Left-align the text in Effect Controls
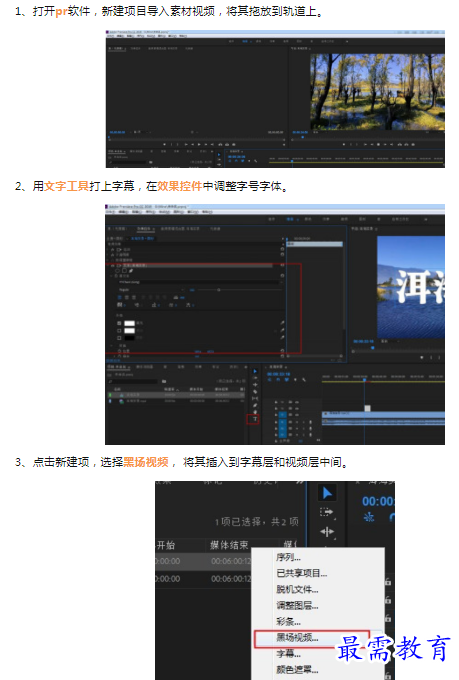This screenshot has width=459, height=680. pyautogui.click(x=120, y=298)
